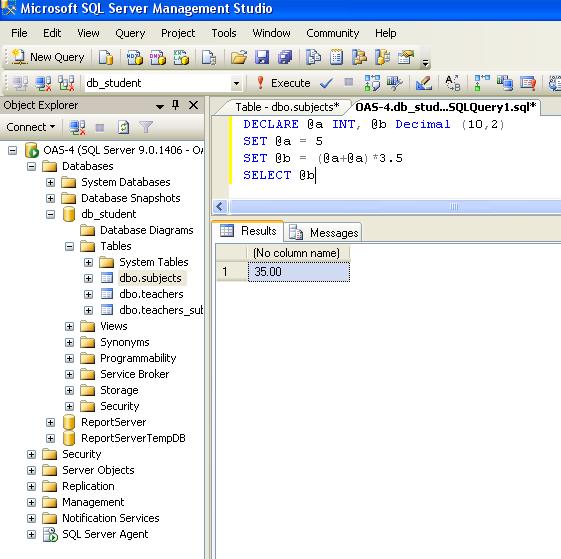Click the Registered Servers toolbar icon
Screen dimensions: 561x559
pyautogui.click(x=313, y=57)
